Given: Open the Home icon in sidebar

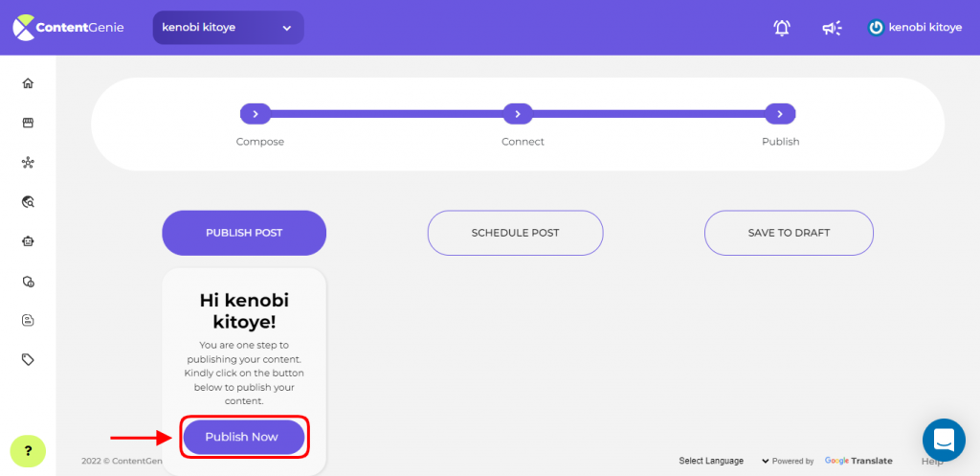Looking at the screenshot, I should point(28,83).
